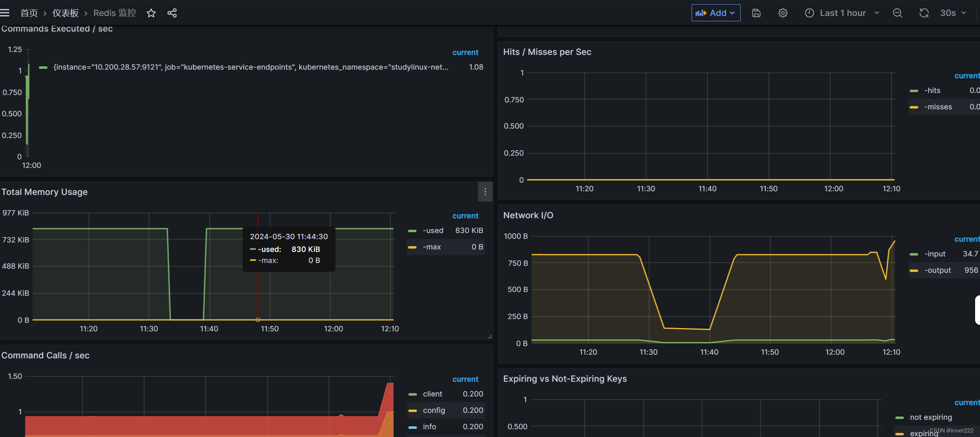Go to 仪表板 breadcrumb

pyautogui.click(x=65, y=13)
